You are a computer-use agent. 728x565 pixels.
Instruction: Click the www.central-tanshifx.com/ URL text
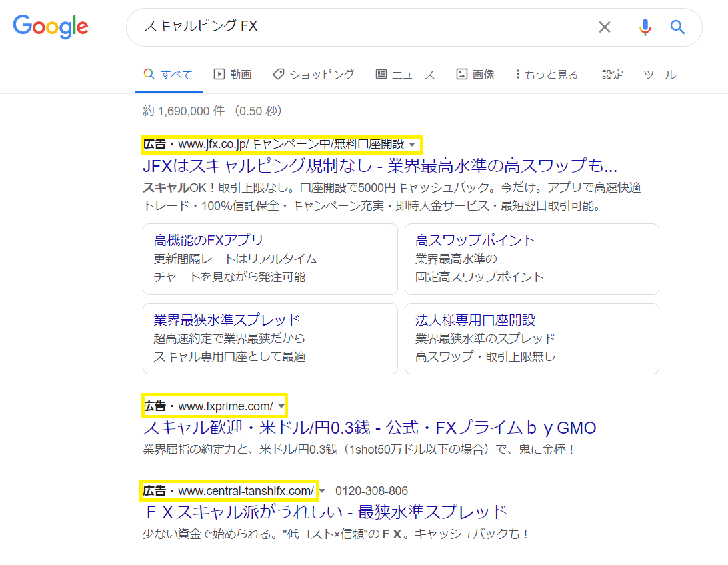(246, 491)
